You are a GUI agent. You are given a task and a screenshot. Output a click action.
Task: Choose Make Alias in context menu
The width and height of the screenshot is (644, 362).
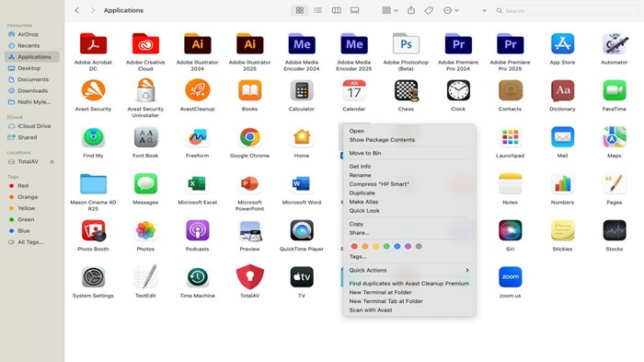363,202
